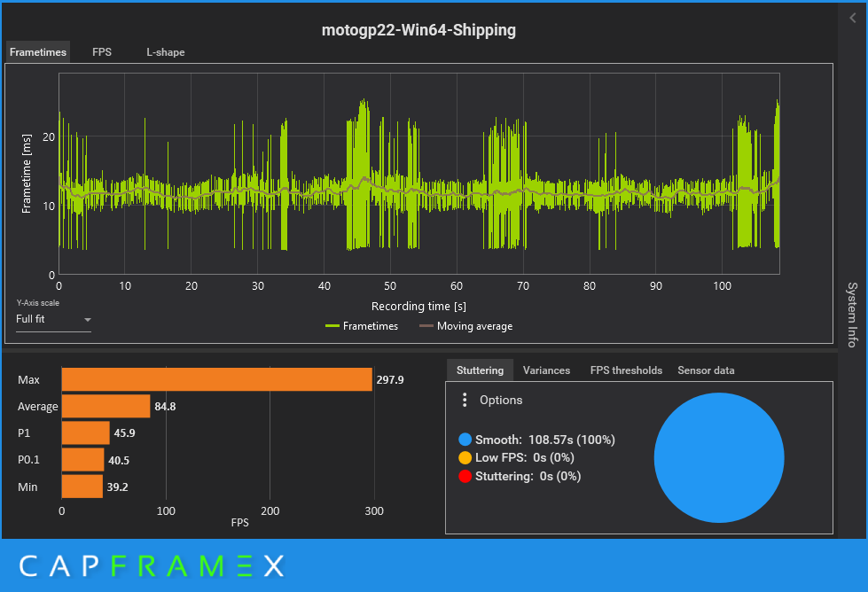Click the P1 FPS bar

tap(85, 432)
